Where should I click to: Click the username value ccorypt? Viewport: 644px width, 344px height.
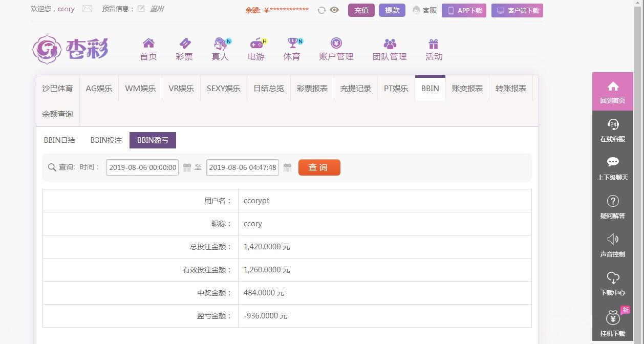coord(256,201)
